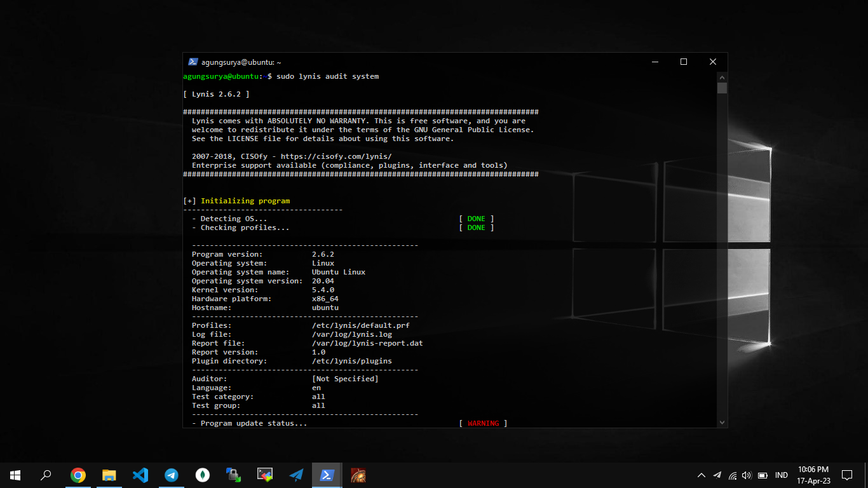This screenshot has height=488, width=868.
Task: Expand the hidden system tray icons chevron
Action: tap(702, 475)
